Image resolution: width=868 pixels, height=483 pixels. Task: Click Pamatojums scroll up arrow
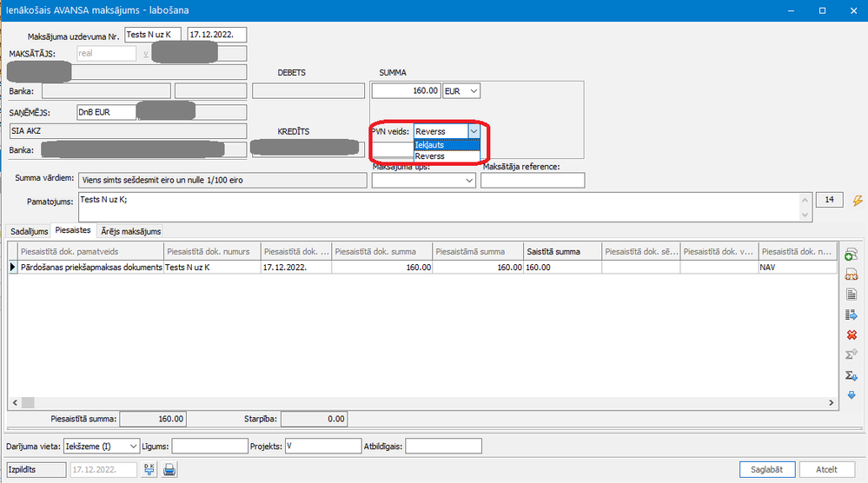pos(805,201)
